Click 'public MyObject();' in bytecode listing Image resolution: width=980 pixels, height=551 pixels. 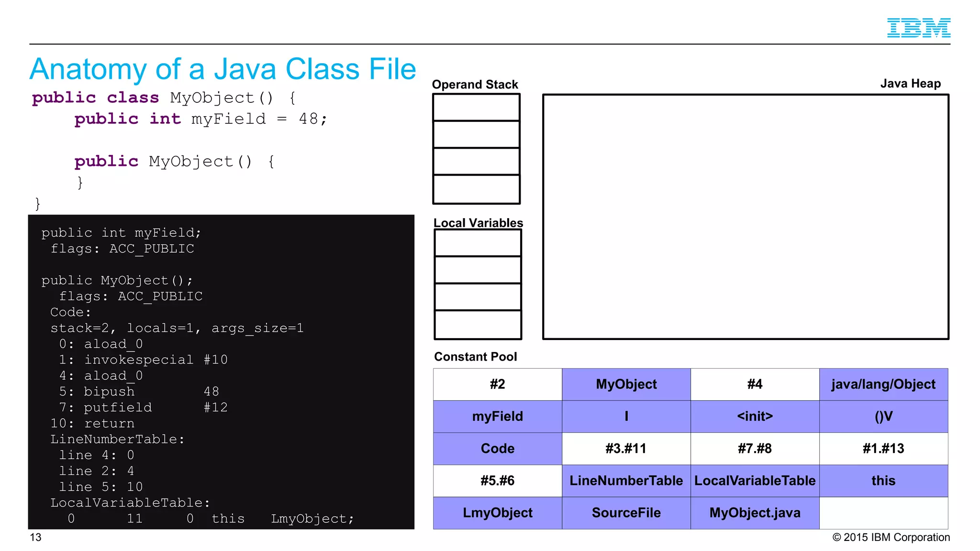coord(117,280)
